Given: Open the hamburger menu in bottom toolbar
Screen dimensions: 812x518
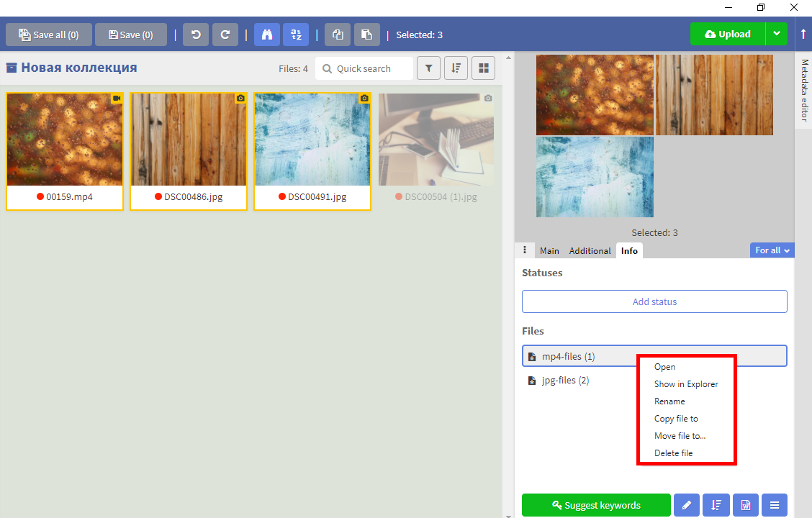Looking at the screenshot, I should (775, 505).
